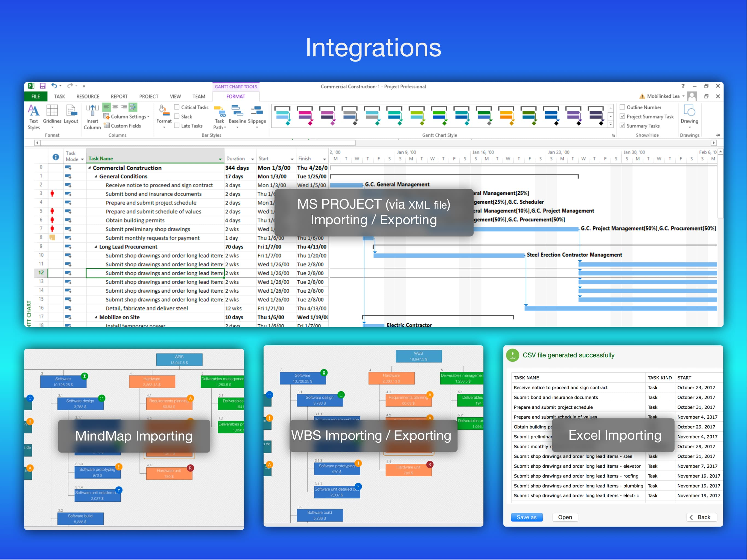747x560 pixels.
Task: Collapse the Long Lead Procurement summary task
Action: coord(96,247)
